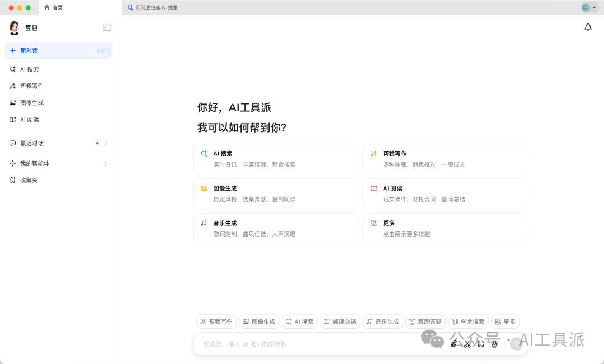Open the 音乐生成 card

[x=276, y=229]
